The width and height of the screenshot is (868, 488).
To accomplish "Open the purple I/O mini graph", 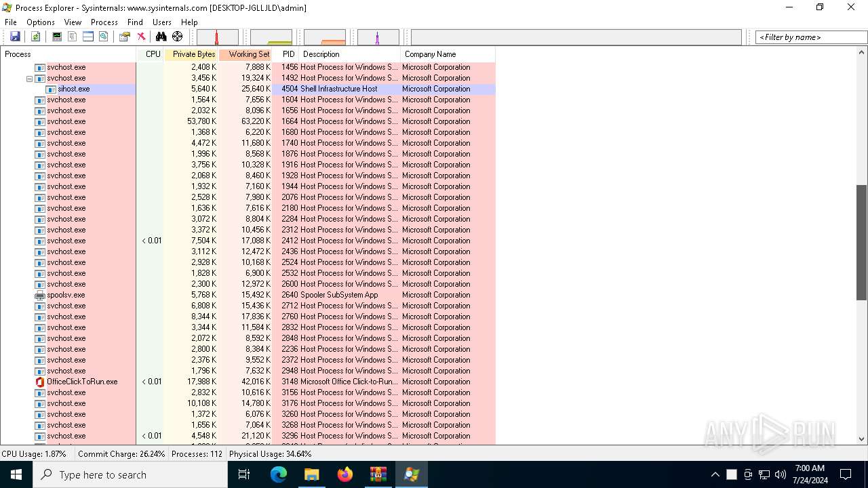I will tap(378, 37).
